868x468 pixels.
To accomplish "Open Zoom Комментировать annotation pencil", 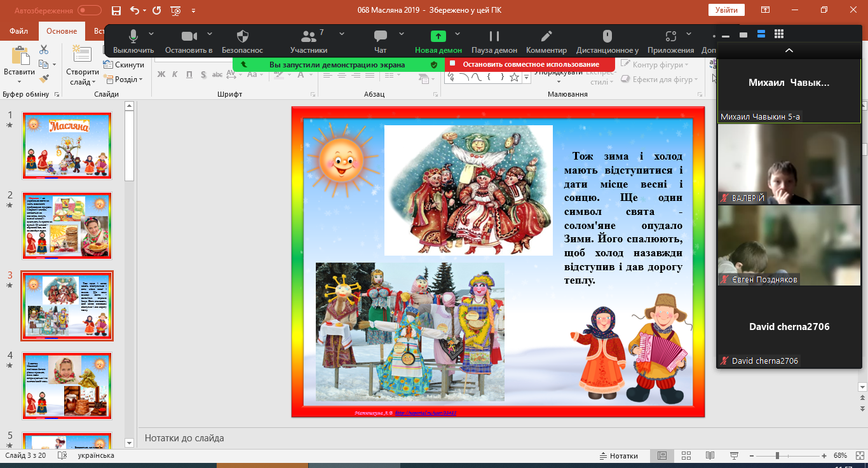I will (x=546, y=41).
